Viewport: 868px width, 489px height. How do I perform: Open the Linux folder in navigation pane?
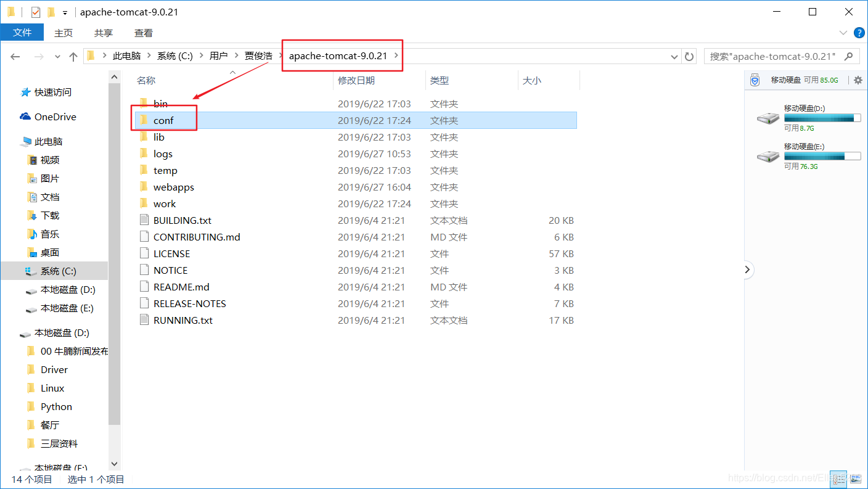(52, 388)
